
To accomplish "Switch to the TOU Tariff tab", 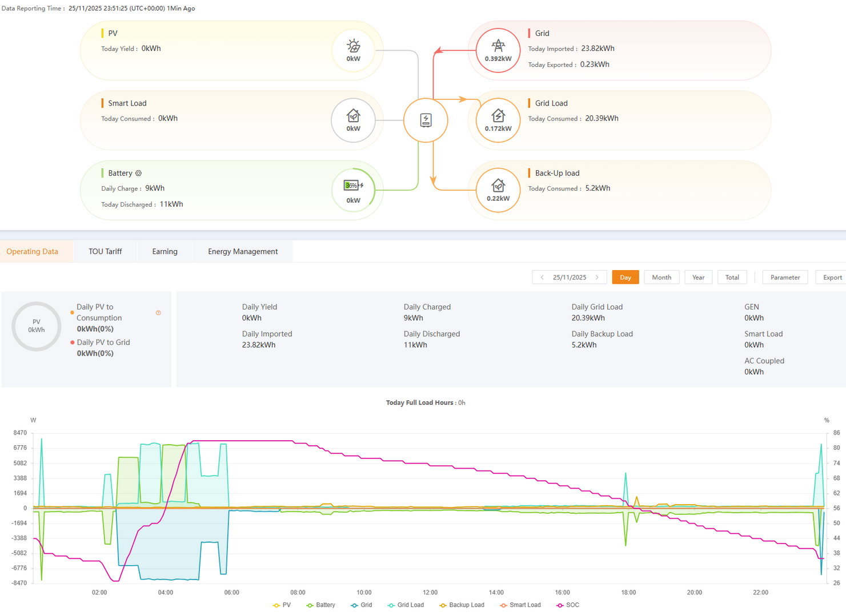I will [x=105, y=252].
